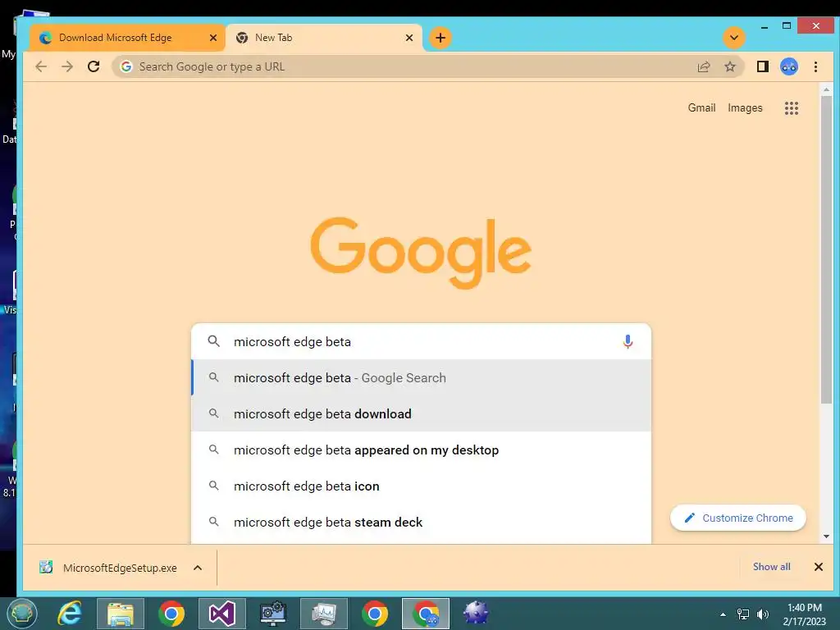Screen dimensions: 840x630
Task: Open Visual Studio from the taskbar
Action: 222,614
